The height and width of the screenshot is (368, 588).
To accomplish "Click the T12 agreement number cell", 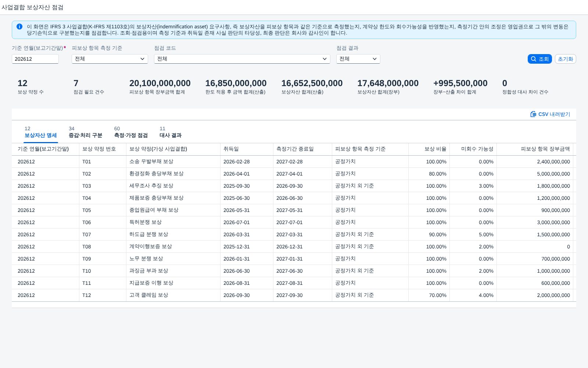I will 103,295.
